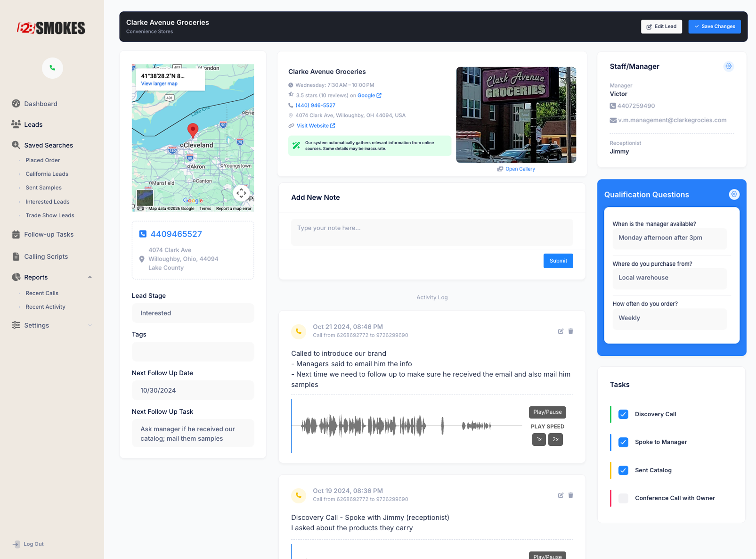Click the green phone dialer icon in sidebar
This screenshot has height=559, width=756.
pyautogui.click(x=52, y=68)
